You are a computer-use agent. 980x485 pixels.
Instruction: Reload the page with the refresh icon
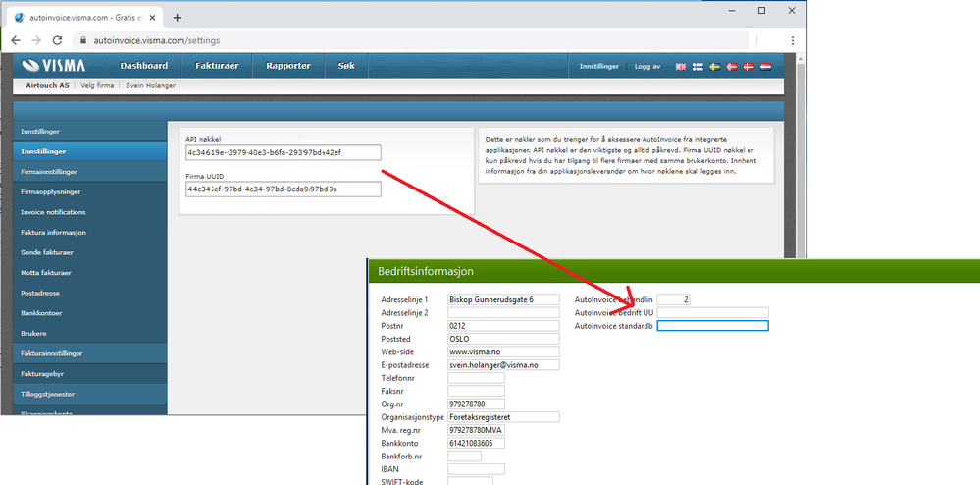coord(57,40)
